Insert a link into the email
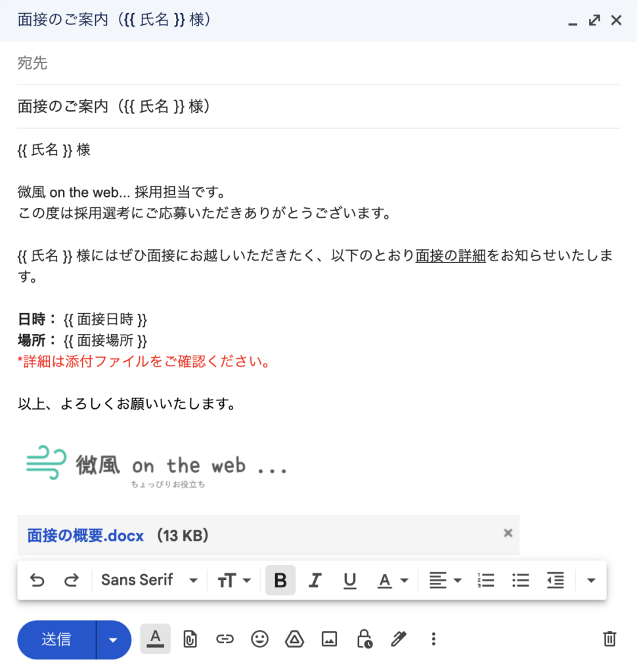The image size is (637, 672). tap(225, 639)
